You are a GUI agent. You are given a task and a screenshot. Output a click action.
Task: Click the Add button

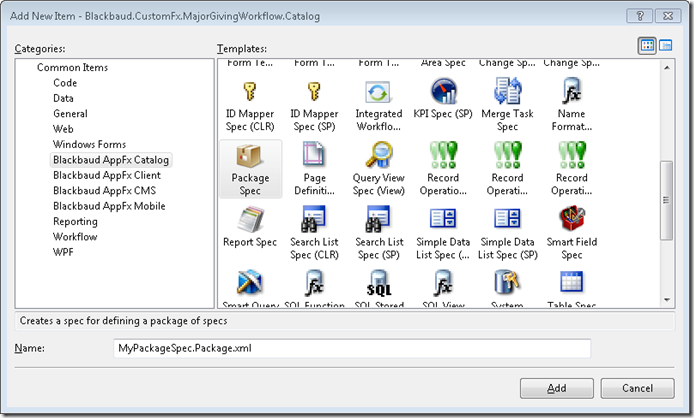pos(557,388)
